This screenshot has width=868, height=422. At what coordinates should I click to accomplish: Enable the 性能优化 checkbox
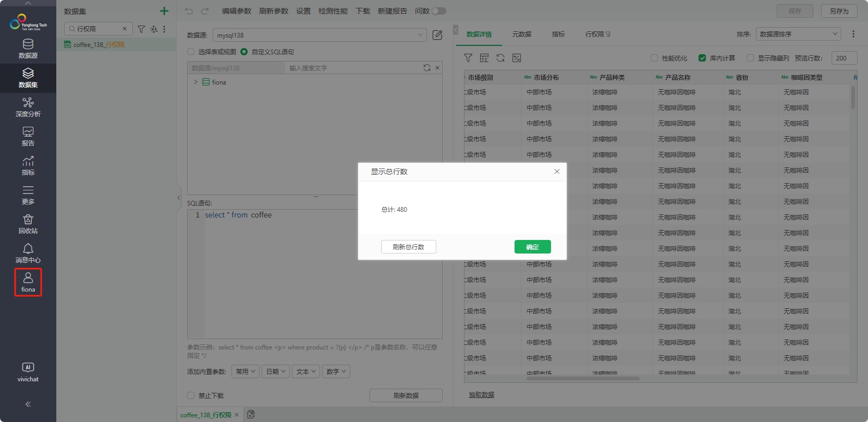point(654,58)
